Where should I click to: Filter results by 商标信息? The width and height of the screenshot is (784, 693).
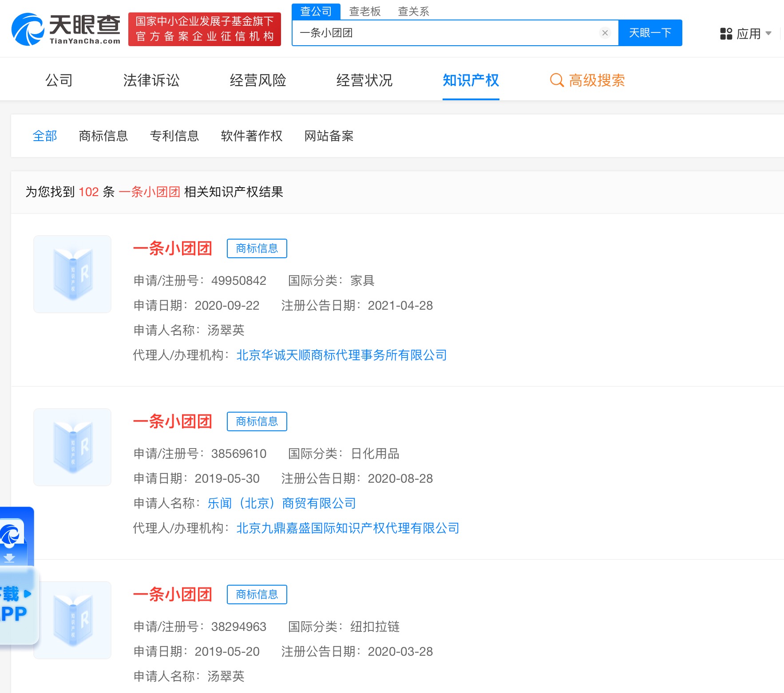103,136
